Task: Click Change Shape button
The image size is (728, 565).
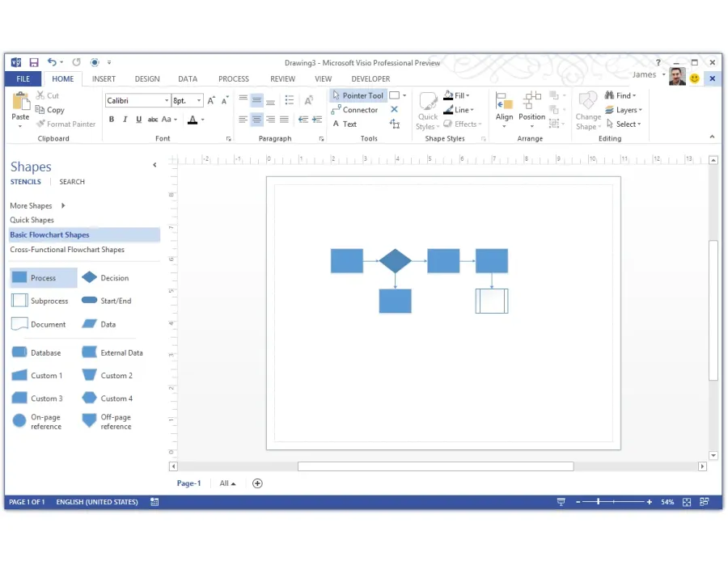Action: [588, 112]
